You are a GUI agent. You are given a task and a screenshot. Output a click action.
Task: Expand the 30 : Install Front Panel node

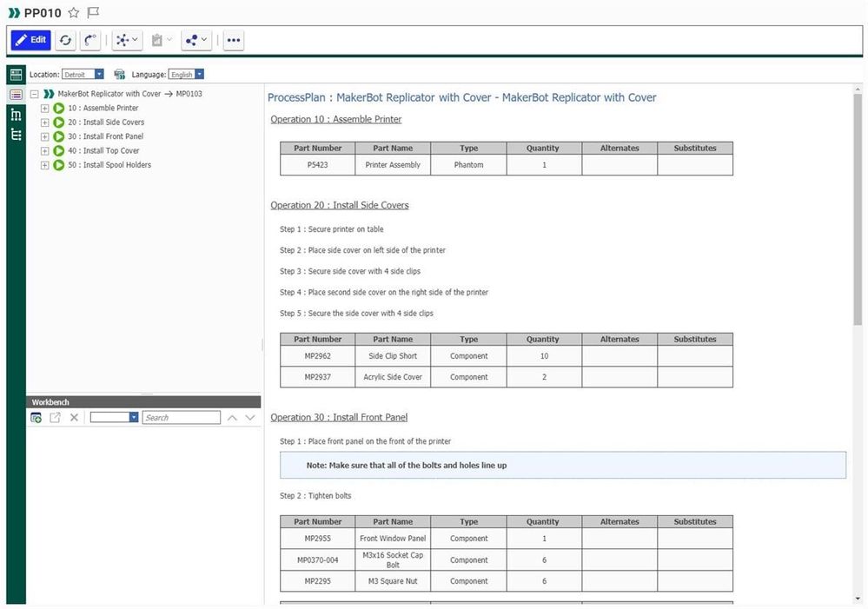pos(45,136)
